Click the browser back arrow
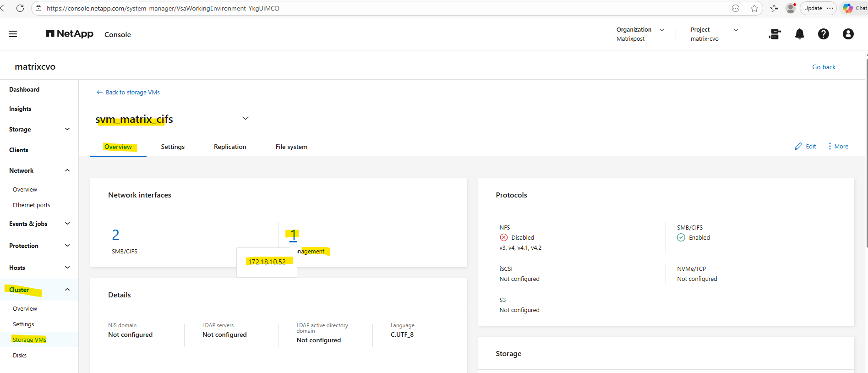Screen dimensions: 868x373 pyautogui.click(x=4, y=8)
